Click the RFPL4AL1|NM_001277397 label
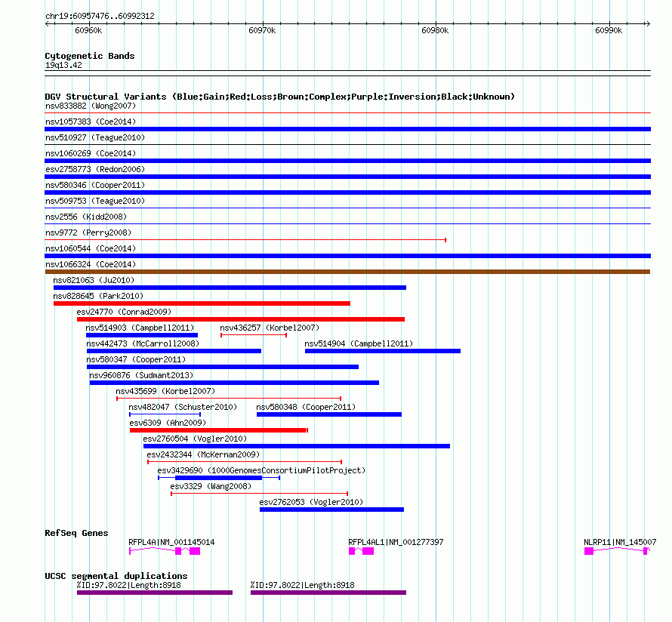 tap(396, 542)
